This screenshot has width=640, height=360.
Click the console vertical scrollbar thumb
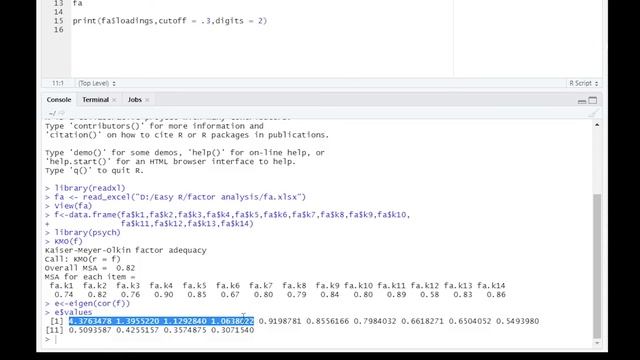click(597, 266)
